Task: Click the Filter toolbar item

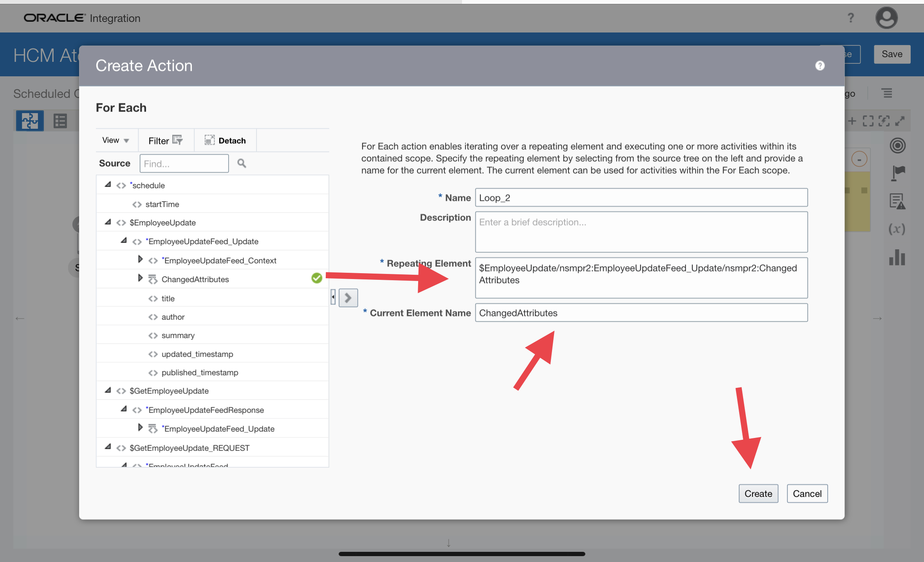Action: click(166, 140)
